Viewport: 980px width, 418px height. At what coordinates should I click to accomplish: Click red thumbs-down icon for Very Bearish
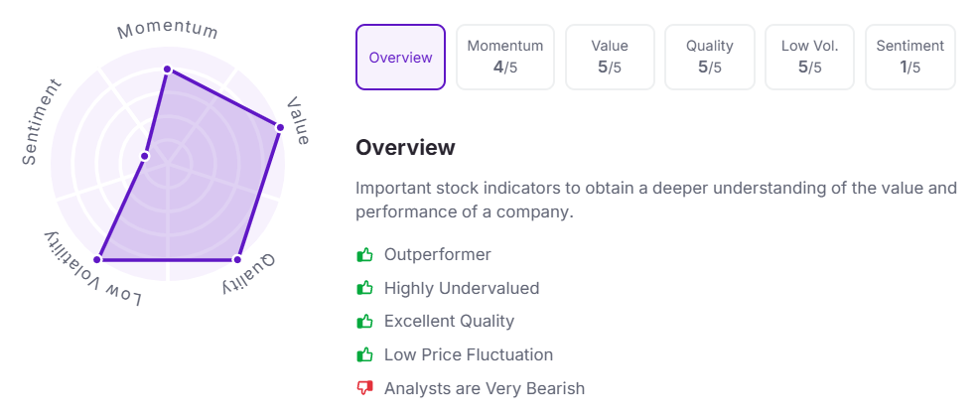point(364,388)
